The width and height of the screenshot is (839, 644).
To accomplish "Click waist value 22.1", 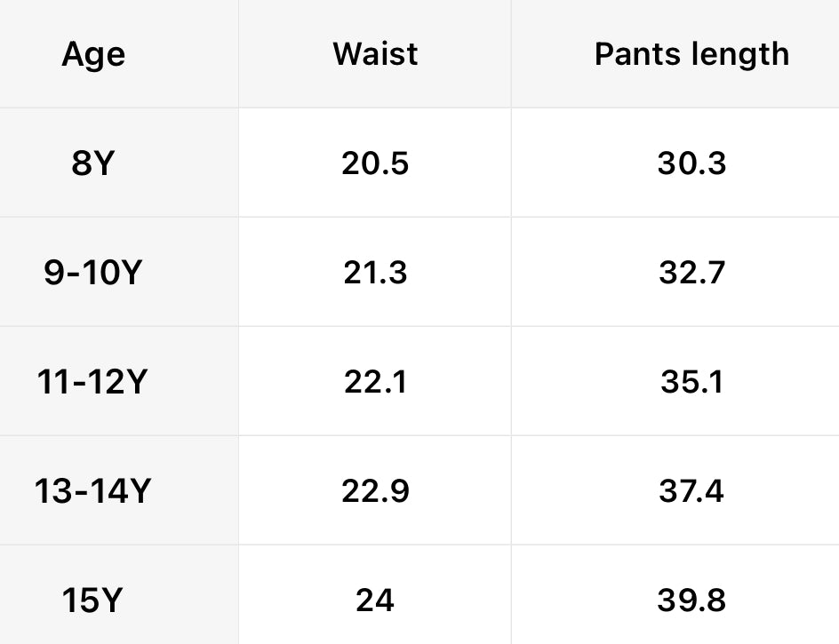I will tap(375, 382).
